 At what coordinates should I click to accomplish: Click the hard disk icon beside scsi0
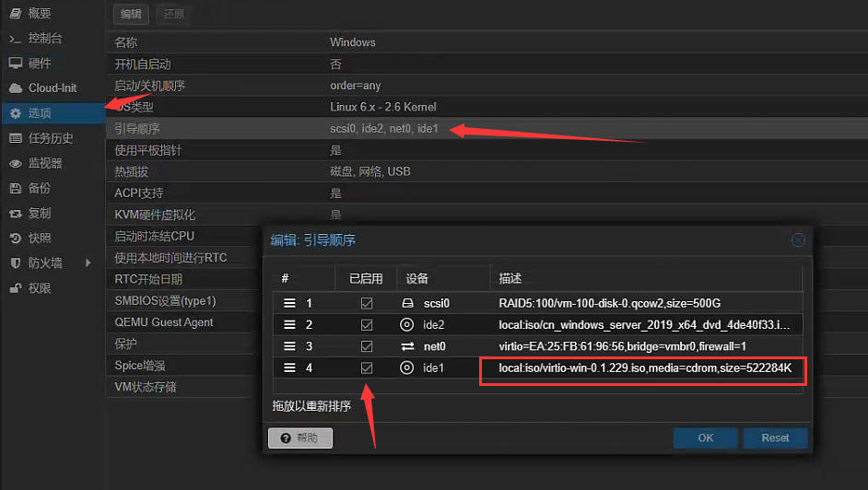407,303
